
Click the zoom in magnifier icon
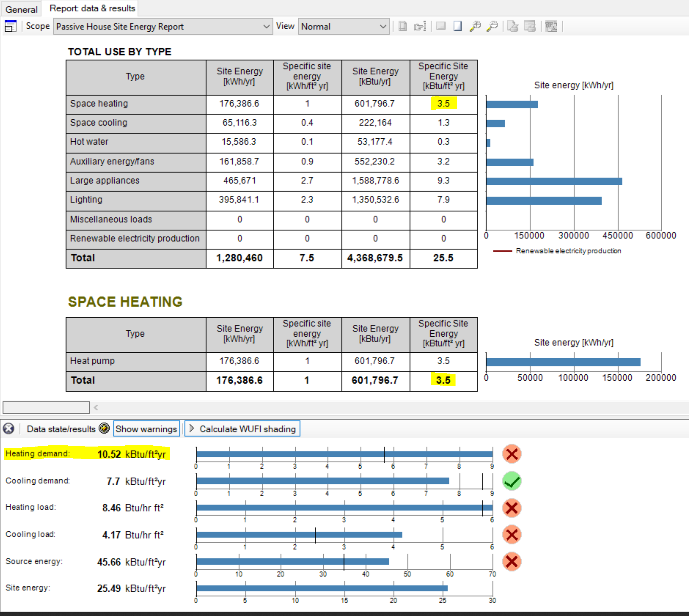pyautogui.click(x=475, y=26)
